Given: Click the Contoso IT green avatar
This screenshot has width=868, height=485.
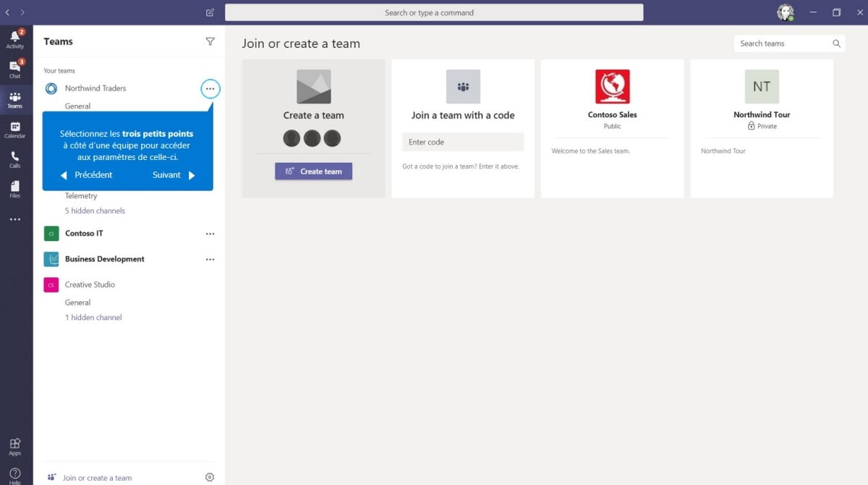Looking at the screenshot, I should click(x=51, y=234).
